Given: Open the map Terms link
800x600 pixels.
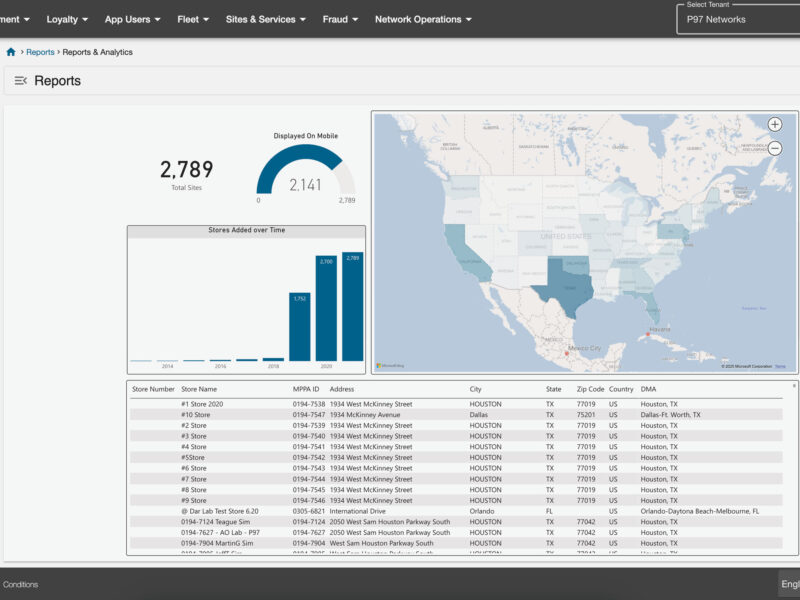Looking at the screenshot, I should (x=780, y=366).
